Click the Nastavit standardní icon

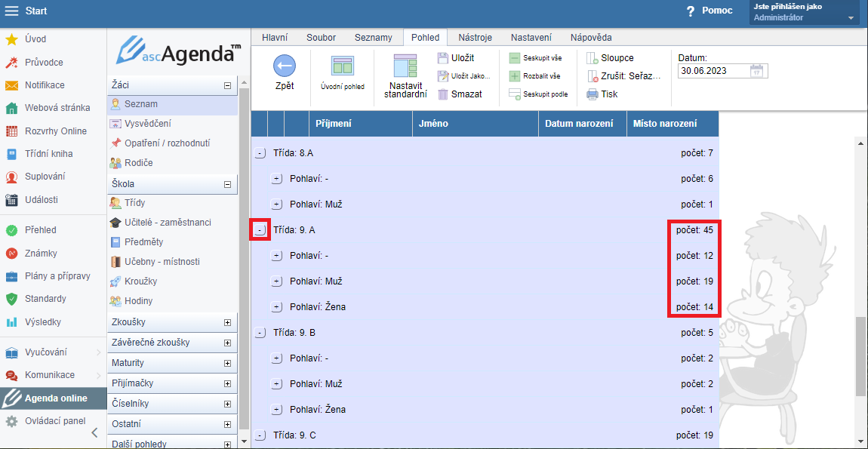[405, 66]
